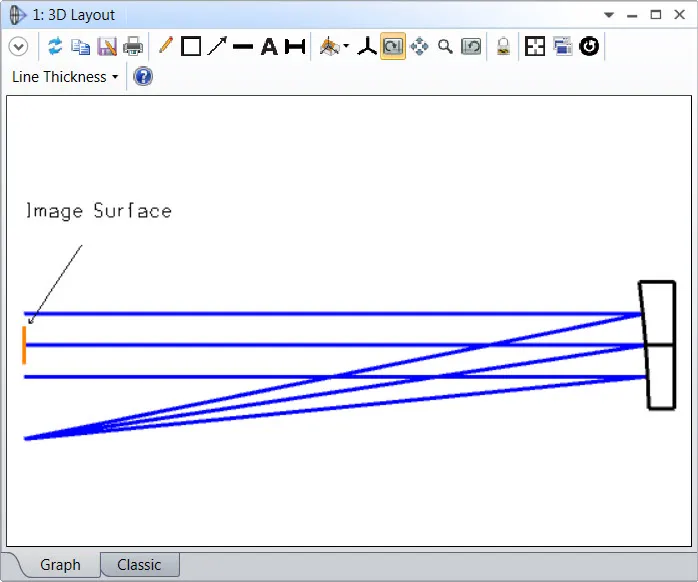Screen dimensions: 698x582
Task: Open the window title bar dropdown arrow
Action: pyautogui.click(x=609, y=15)
